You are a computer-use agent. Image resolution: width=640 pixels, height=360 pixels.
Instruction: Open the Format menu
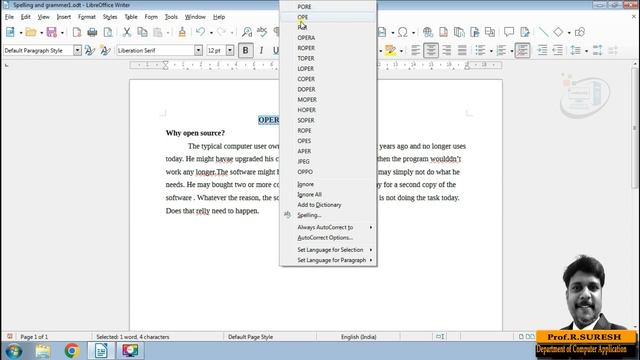(x=87, y=17)
